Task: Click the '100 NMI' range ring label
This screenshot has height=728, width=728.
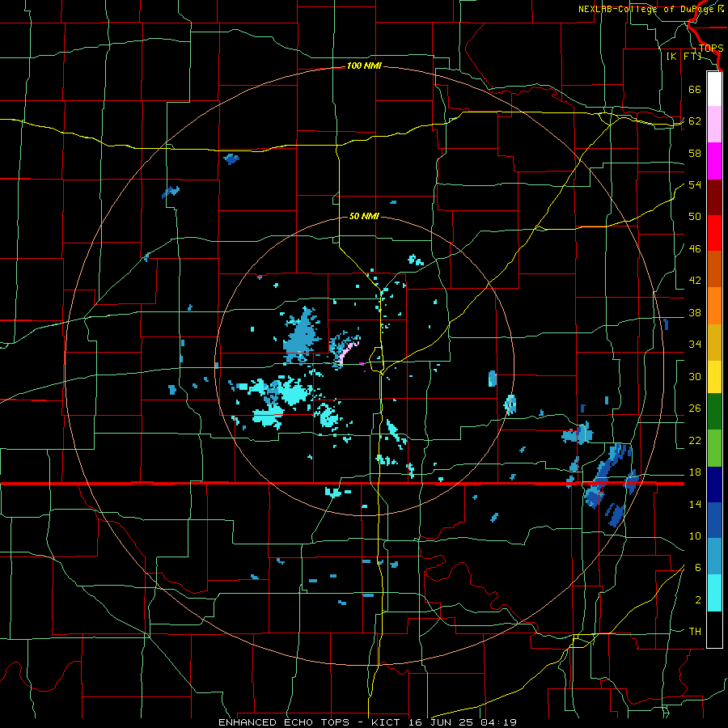Action: click(364, 66)
